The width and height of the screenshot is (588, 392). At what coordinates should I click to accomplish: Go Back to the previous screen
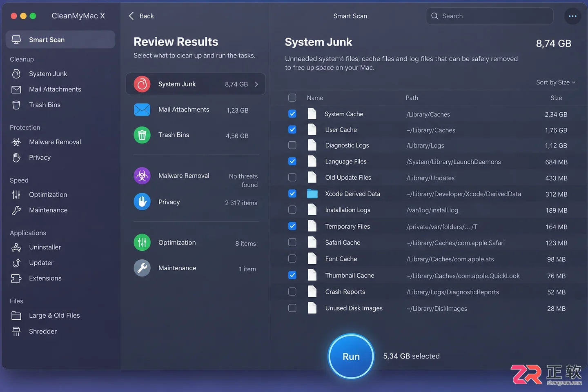[141, 16]
